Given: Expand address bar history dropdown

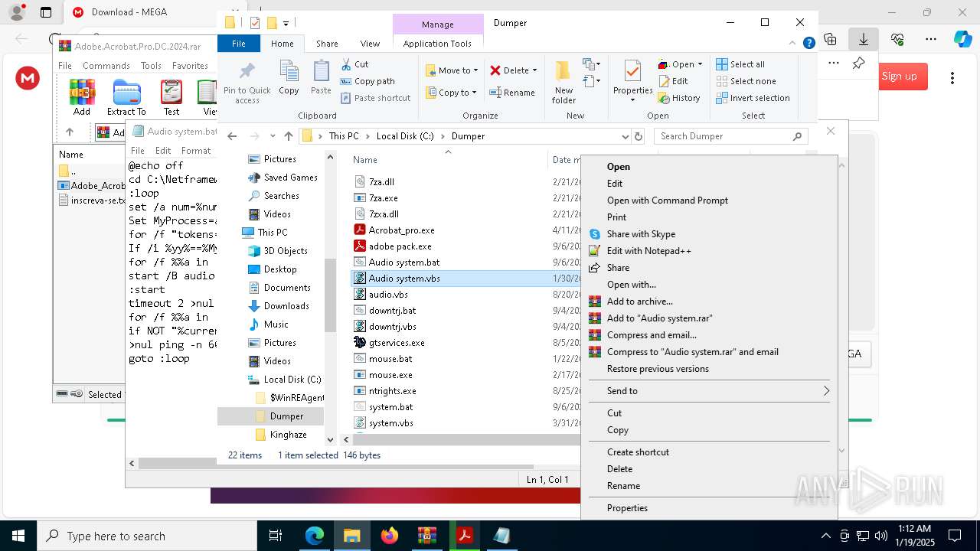Looking at the screenshot, I should coord(625,136).
